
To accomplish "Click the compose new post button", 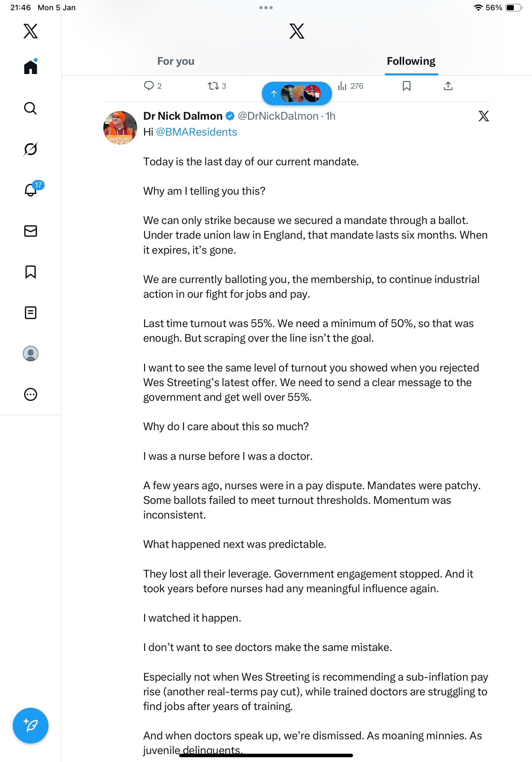I will [x=31, y=725].
